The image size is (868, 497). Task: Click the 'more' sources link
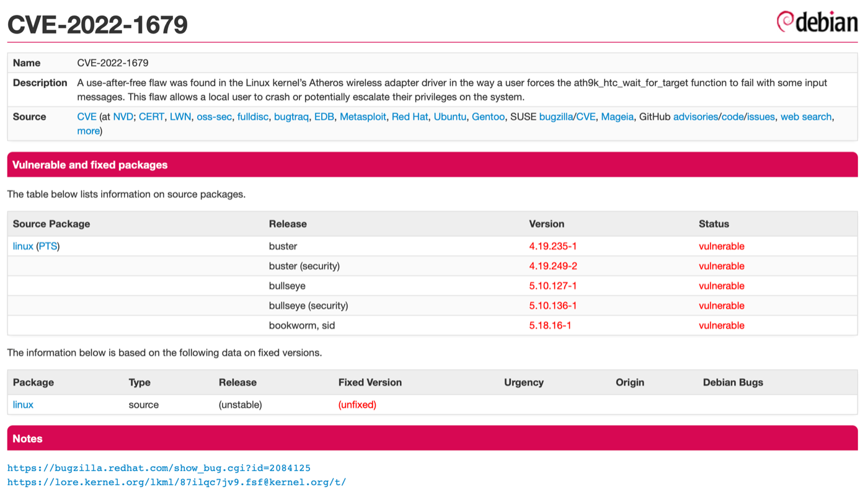point(88,131)
